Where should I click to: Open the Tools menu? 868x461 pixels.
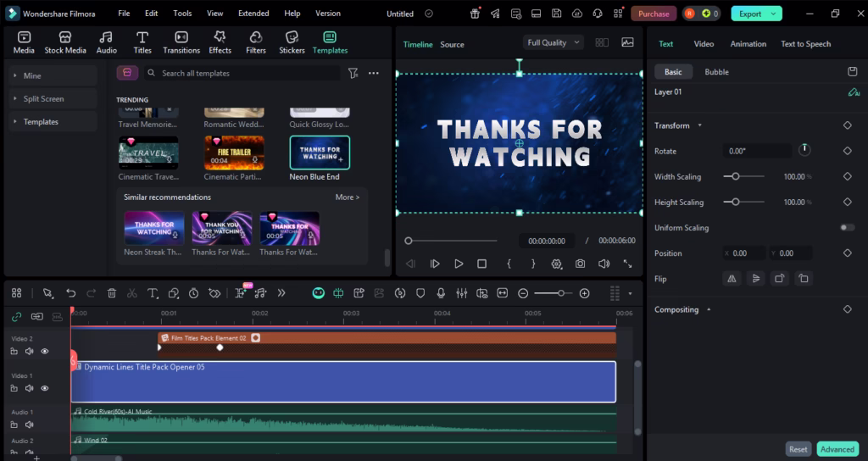click(x=182, y=14)
